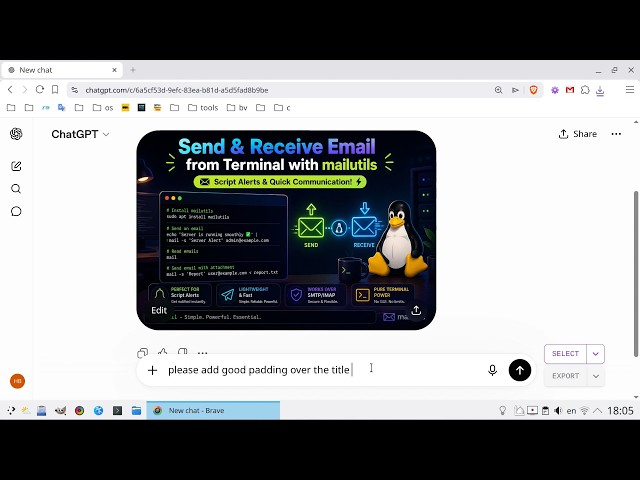Click the zoom magnifier in the address bar
The width and height of the screenshot is (640, 480).
(x=498, y=90)
